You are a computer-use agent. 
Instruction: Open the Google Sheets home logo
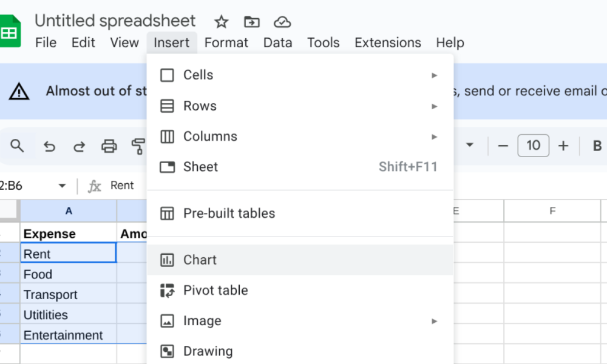[x=10, y=32]
